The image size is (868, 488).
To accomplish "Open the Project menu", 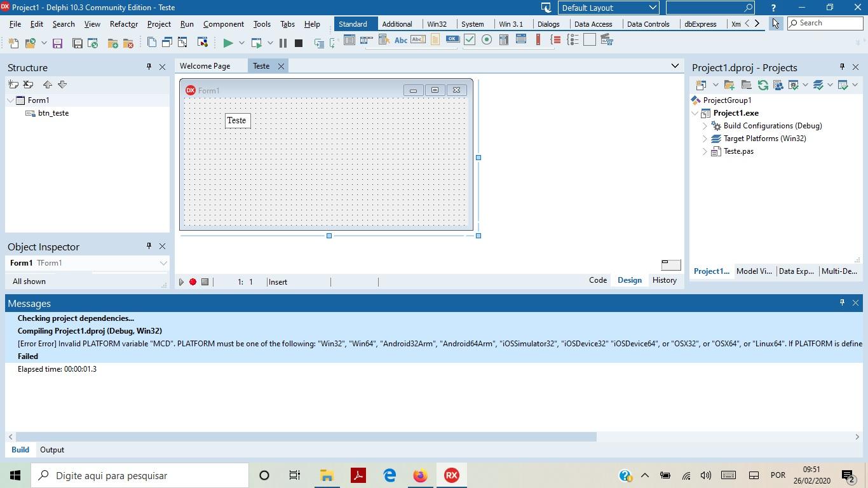I will click(159, 24).
